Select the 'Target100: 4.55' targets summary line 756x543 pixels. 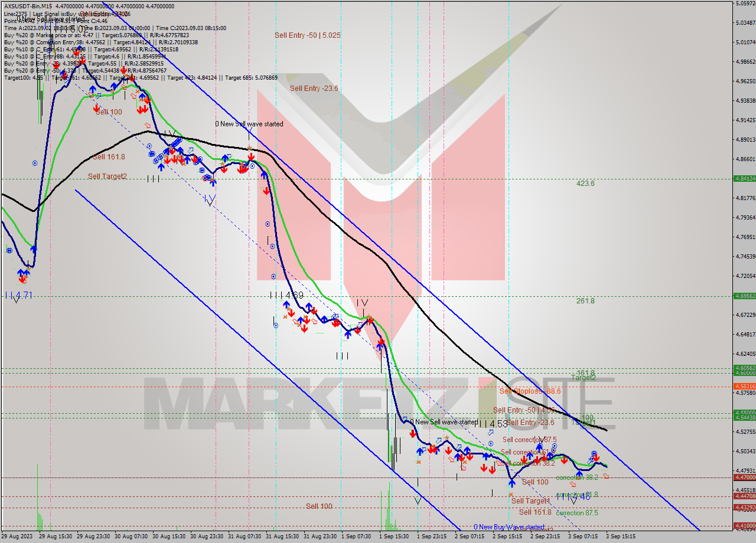pos(141,77)
